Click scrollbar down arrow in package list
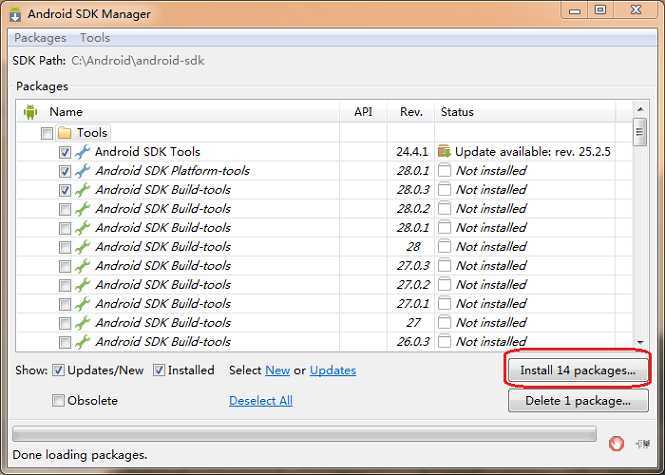Screen dimensions: 665x475 [x=640, y=343]
